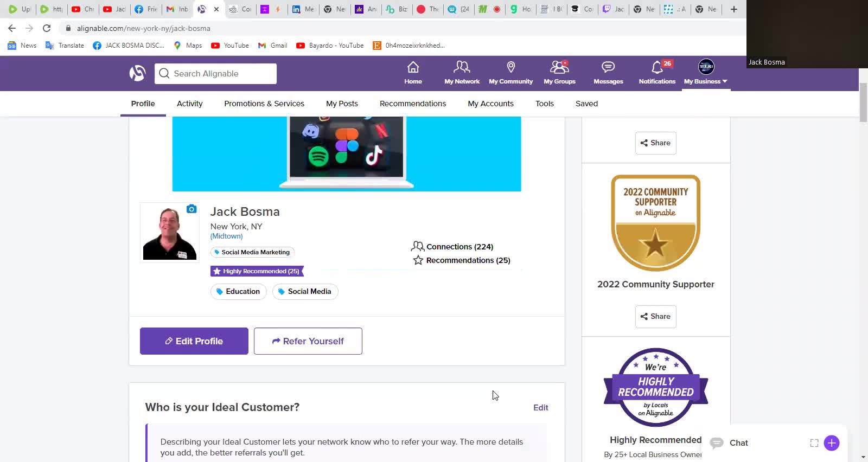Open the Connections (224) link
The image size is (868, 462).
coord(452,247)
